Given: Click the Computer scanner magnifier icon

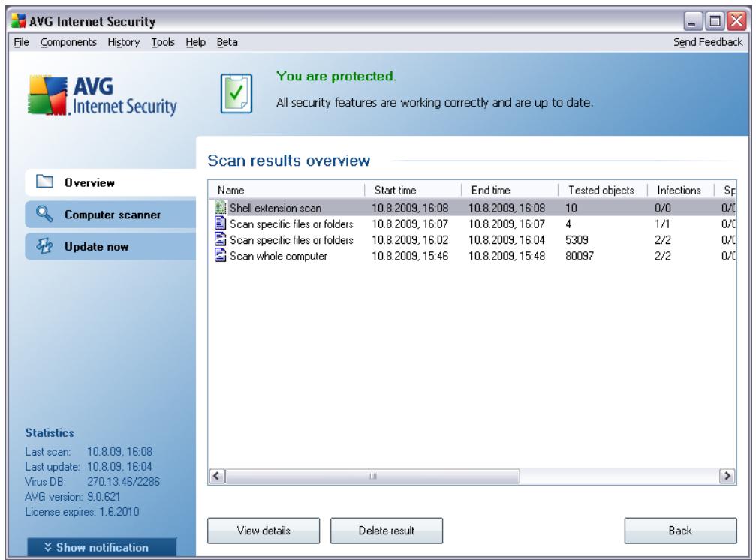Looking at the screenshot, I should click(x=44, y=213).
